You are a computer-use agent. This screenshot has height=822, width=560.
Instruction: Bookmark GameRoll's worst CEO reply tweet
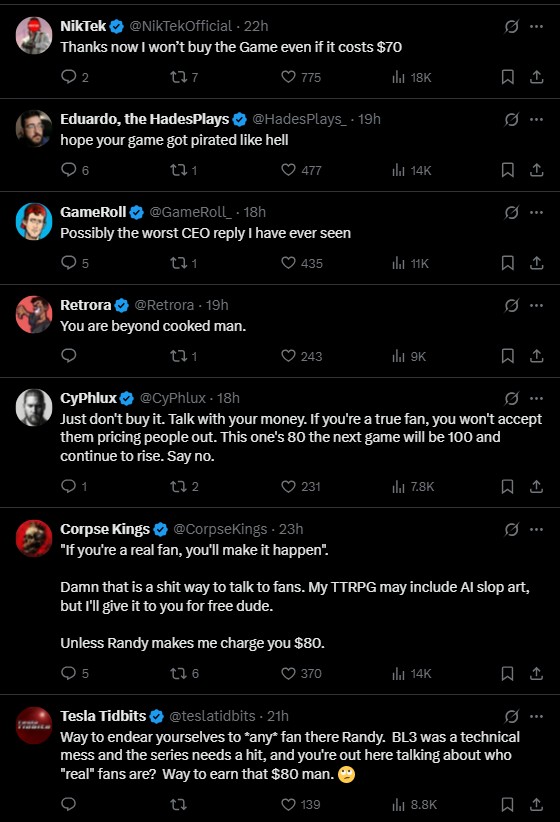[x=507, y=263]
